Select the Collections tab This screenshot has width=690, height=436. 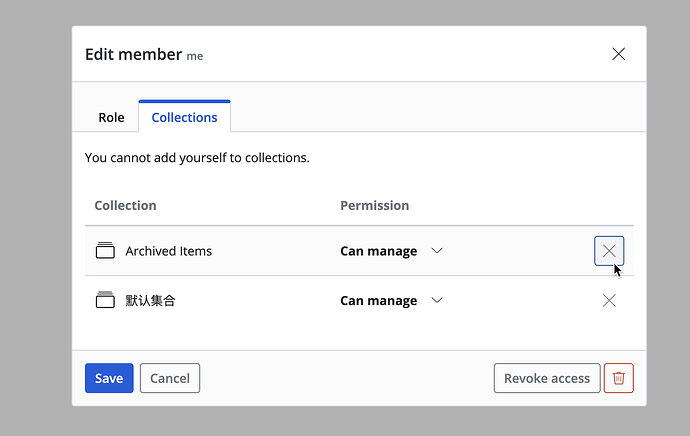[x=184, y=117]
